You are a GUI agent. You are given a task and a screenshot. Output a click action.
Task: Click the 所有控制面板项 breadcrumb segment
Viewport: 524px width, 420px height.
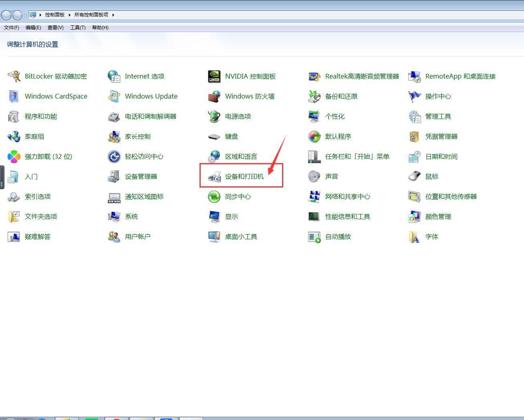coord(91,15)
